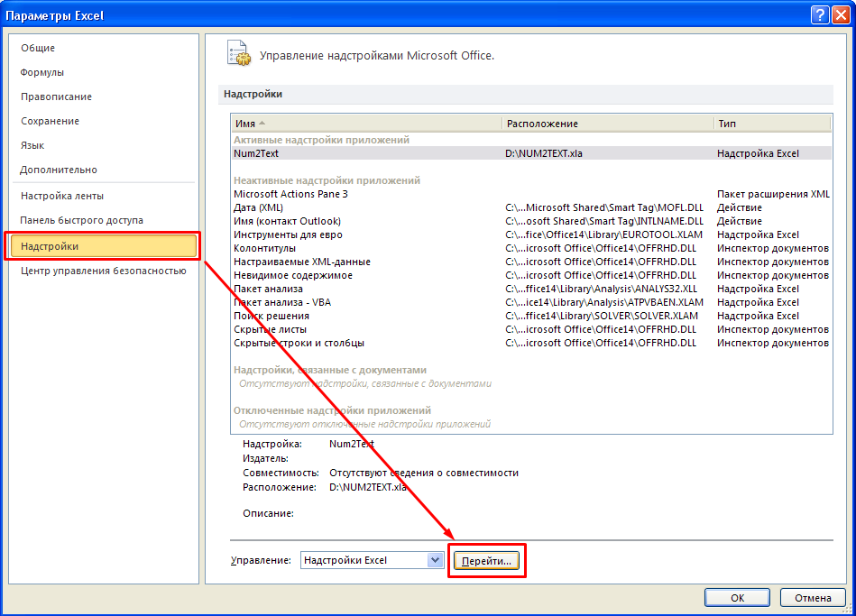Viewport: 856px width, 616px height.
Task: Open the Сохранение category
Action: (x=50, y=121)
